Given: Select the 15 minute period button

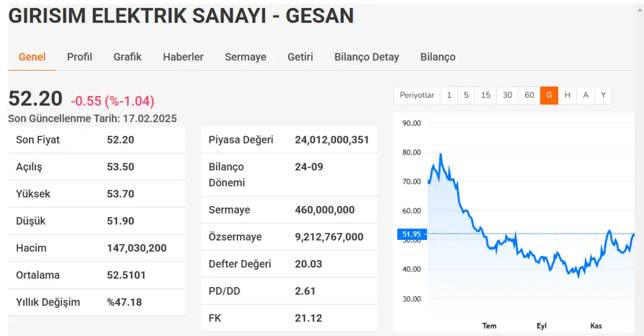Looking at the screenshot, I should pos(486,95).
